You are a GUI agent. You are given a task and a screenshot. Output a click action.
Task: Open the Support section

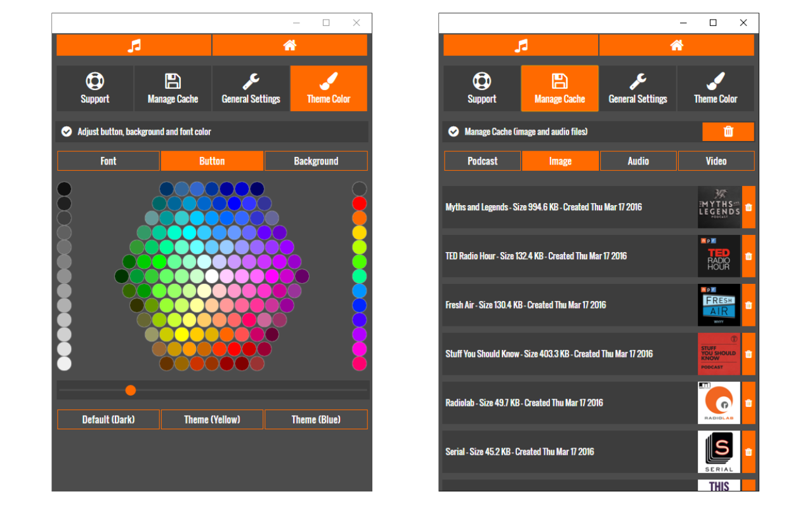click(95, 88)
